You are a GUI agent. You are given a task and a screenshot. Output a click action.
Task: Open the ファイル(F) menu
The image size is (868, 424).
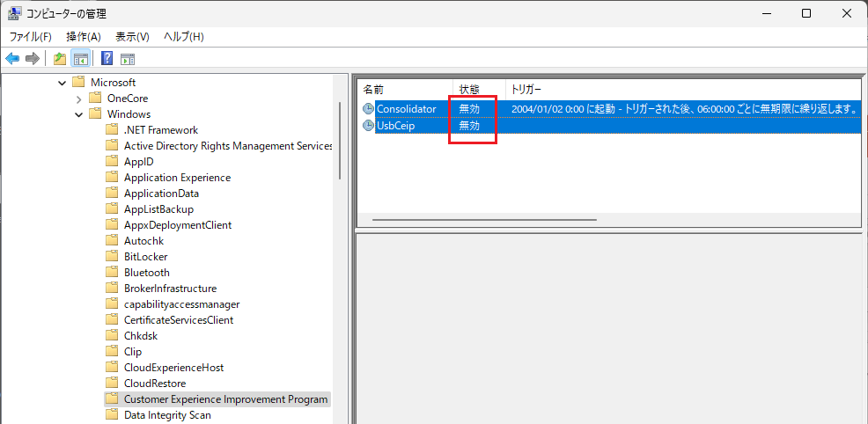(31, 37)
